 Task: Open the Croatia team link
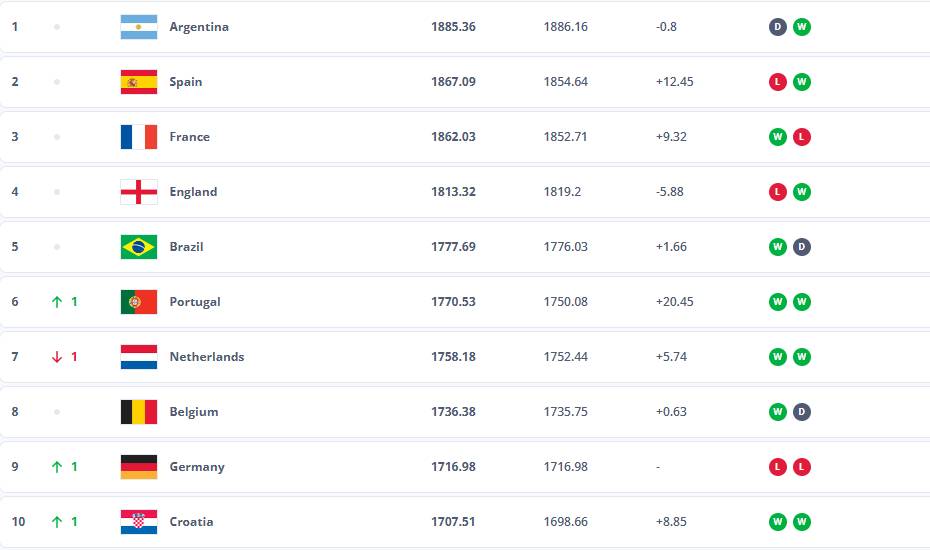coord(191,522)
